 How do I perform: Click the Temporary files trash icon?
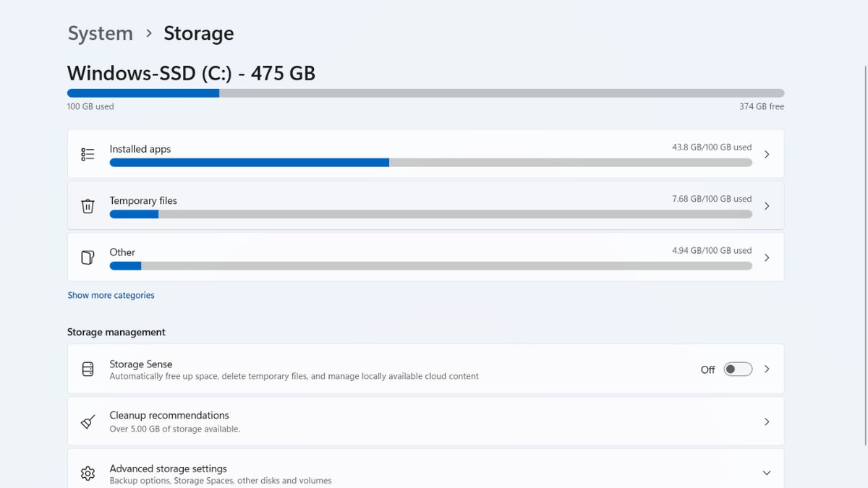[88, 205]
